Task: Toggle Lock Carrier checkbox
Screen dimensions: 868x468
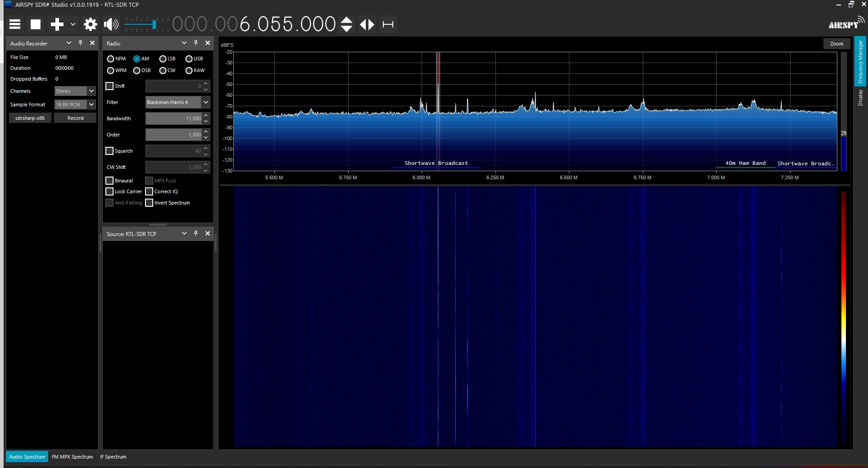Action: [x=109, y=191]
